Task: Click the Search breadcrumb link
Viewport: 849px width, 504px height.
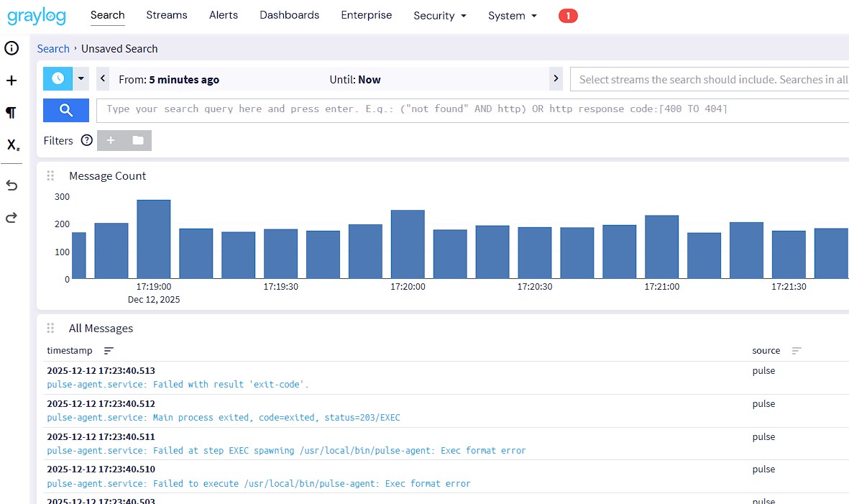Action: [x=53, y=48]
